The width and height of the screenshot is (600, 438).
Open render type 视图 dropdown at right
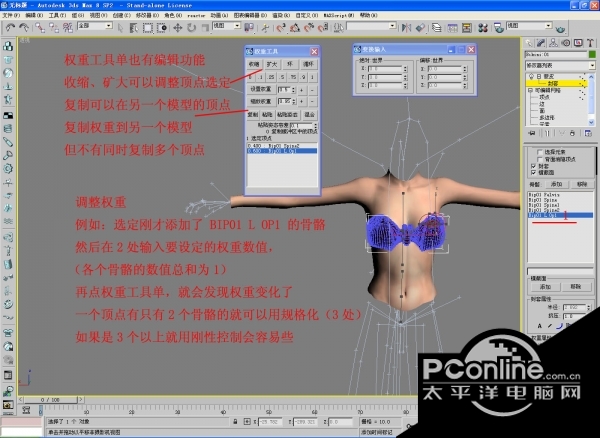click(529, 26)
